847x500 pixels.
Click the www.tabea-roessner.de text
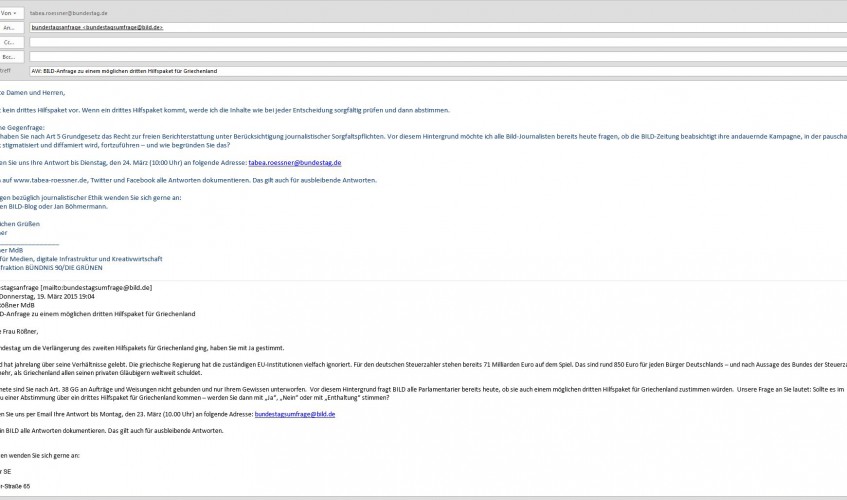point(50,180)
